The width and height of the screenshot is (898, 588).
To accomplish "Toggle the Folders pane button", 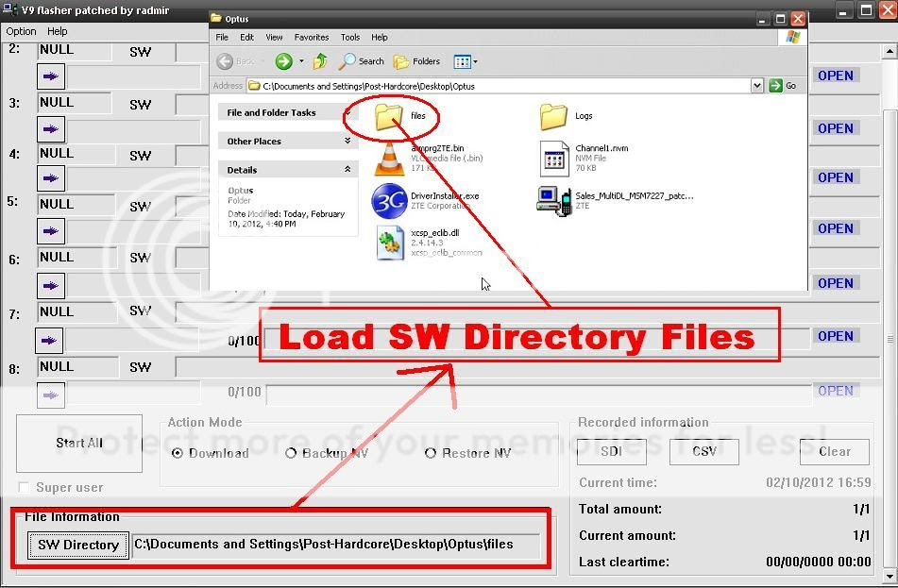I will coord(417,61).
